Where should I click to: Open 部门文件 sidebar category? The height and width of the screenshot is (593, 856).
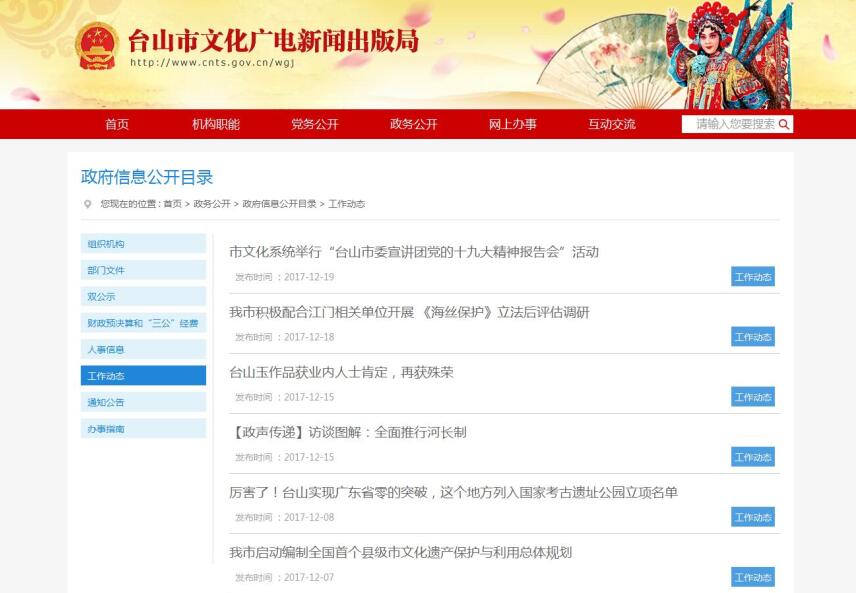coord(143,270)
